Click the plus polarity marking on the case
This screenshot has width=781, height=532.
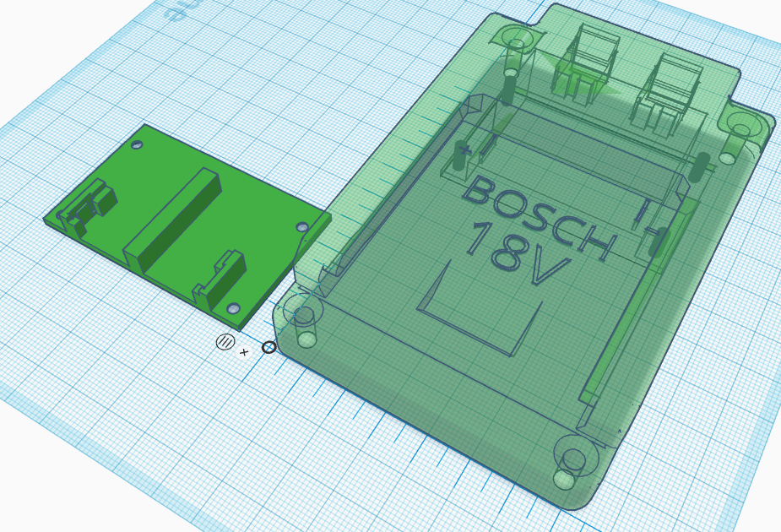(x=464, y=149)
